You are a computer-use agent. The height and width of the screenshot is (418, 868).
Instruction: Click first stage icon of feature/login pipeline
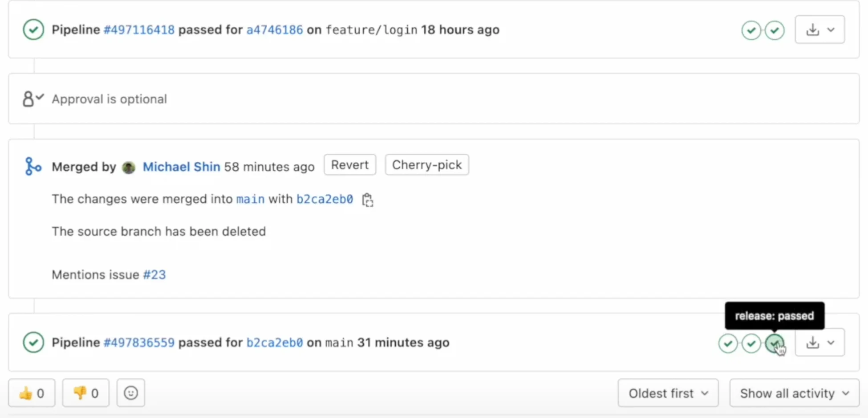[x=751, y=30]
